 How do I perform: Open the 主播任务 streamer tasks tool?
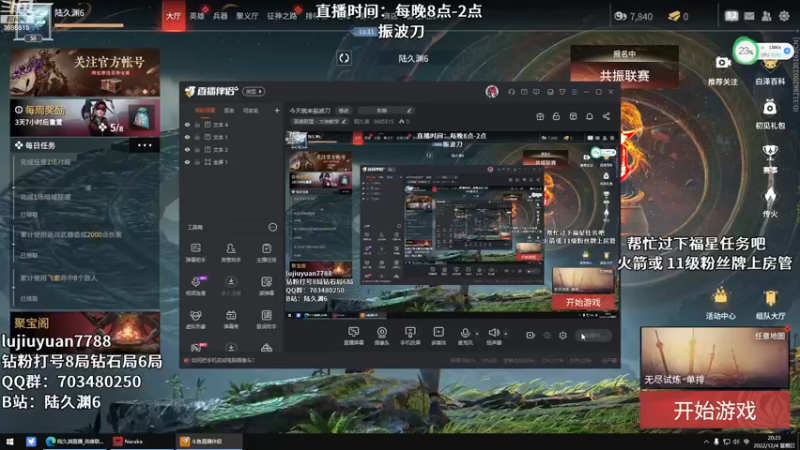click(266, 253)
